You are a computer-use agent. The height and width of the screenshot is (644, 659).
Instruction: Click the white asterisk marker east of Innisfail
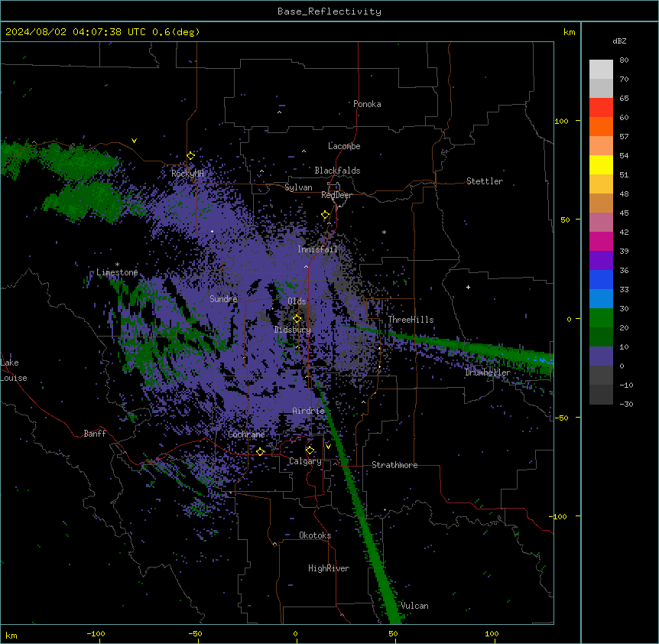click(x=384, y=232)
